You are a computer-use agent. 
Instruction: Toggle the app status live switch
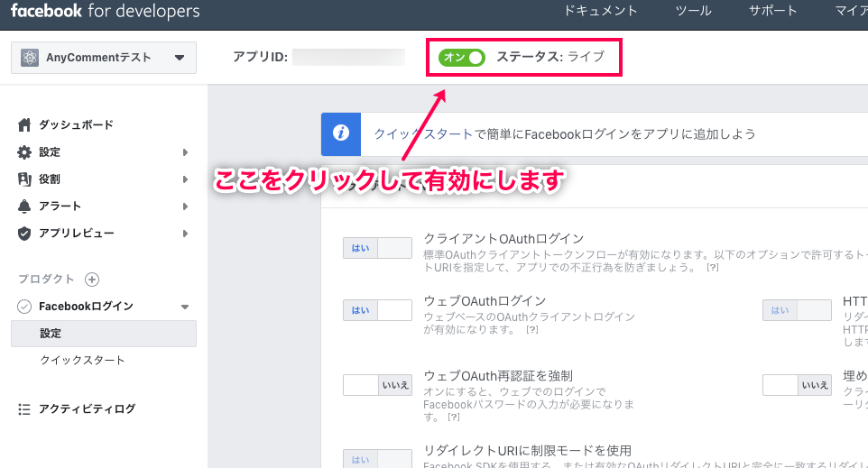[462, 57]
